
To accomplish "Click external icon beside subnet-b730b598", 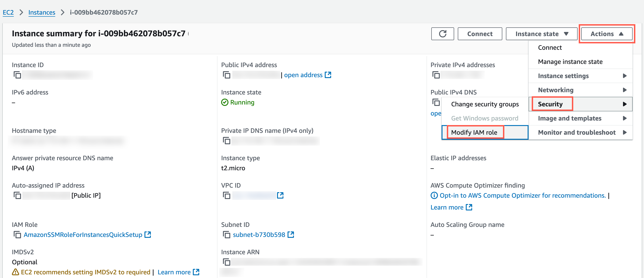I will tap(291, 234).
